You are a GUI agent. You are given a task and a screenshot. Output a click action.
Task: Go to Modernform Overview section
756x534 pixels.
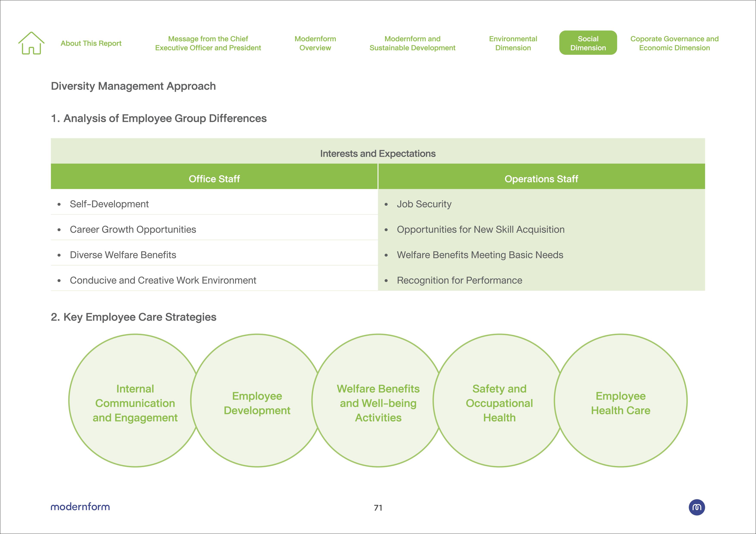coord(315,43)
